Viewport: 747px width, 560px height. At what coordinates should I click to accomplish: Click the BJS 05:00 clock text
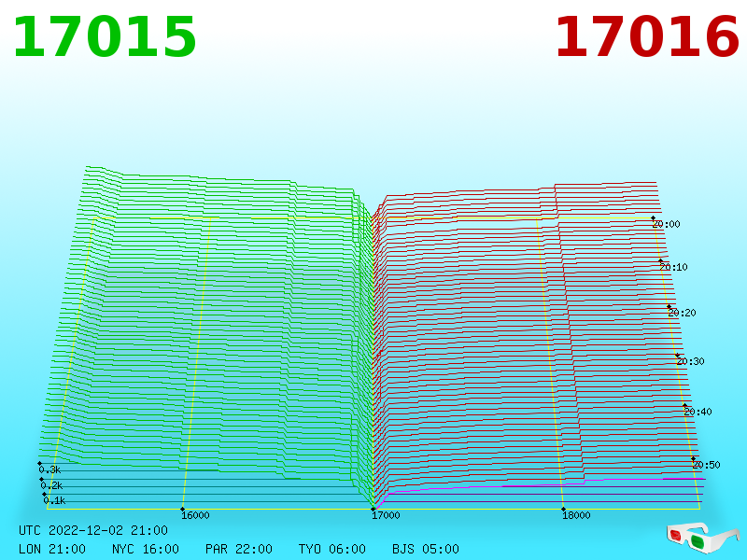[426, 549]
